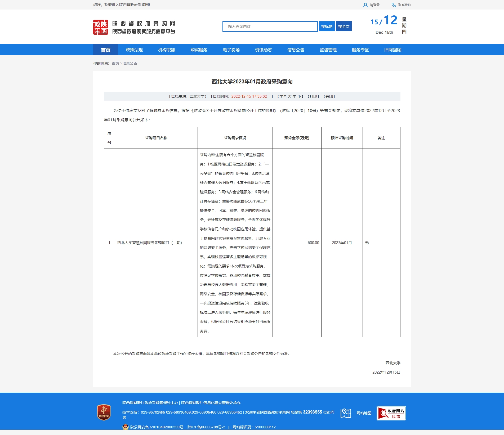This screenshot has width=504, height=435.
Task: Click the 关闭 close link
Action: click(329, 96)
